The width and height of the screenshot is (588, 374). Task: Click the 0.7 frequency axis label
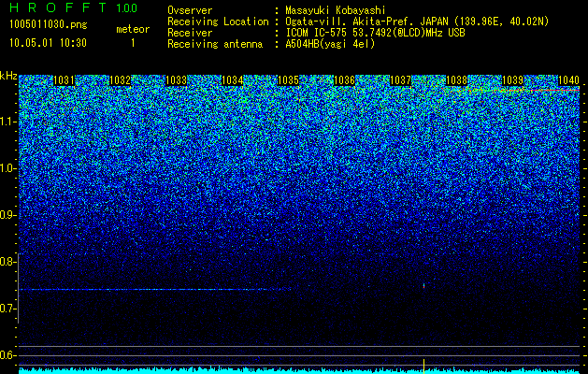pyautogui.click(x=8, y=309)
